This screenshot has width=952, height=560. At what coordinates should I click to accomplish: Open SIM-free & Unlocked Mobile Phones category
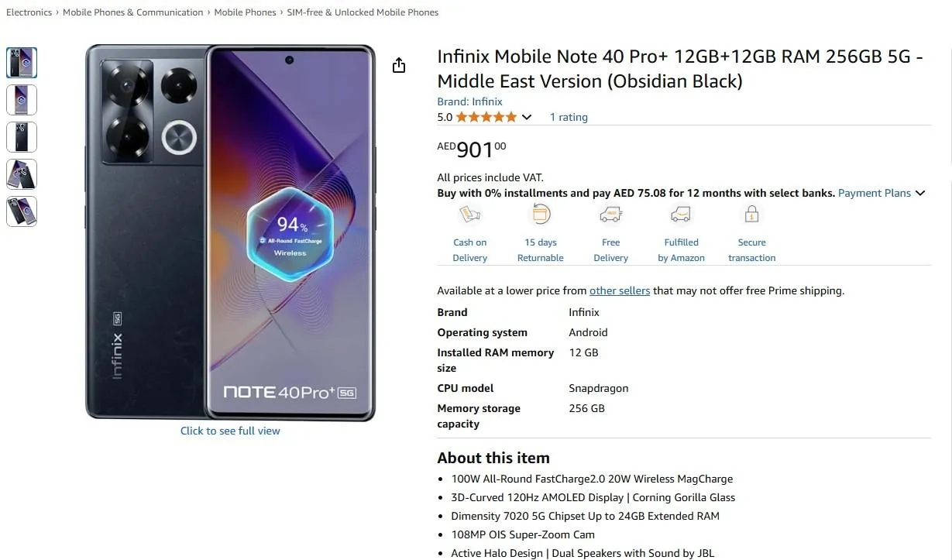pos(363,12)
